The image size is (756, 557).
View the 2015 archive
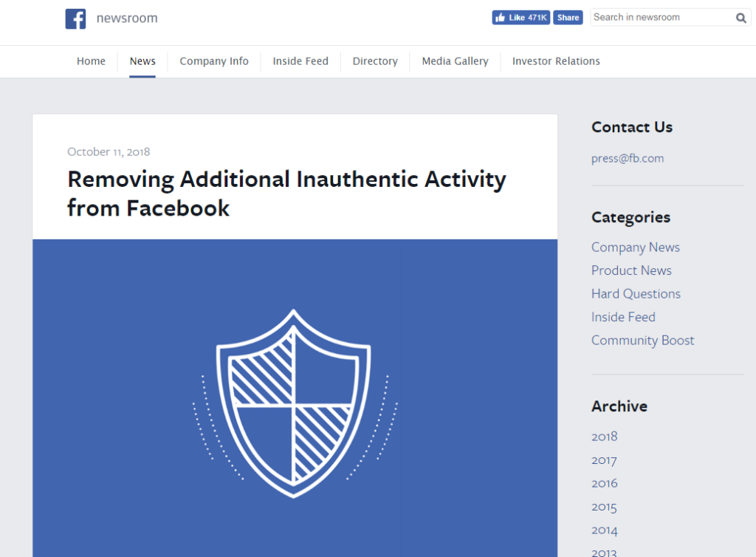pos(604,507)
